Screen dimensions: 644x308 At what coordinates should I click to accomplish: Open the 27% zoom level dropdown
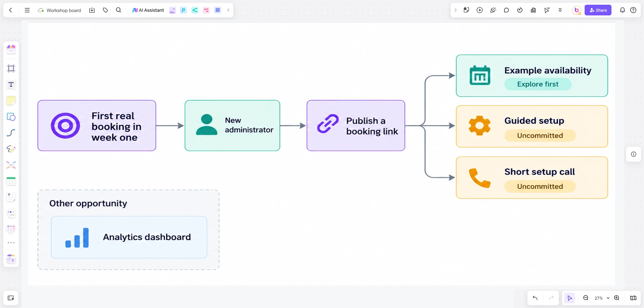[x=602, y=298]
